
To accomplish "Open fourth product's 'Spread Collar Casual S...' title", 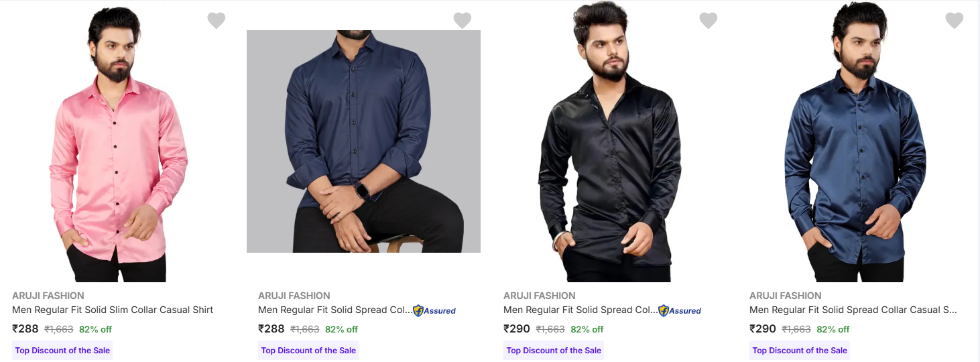I will [853, 310].
